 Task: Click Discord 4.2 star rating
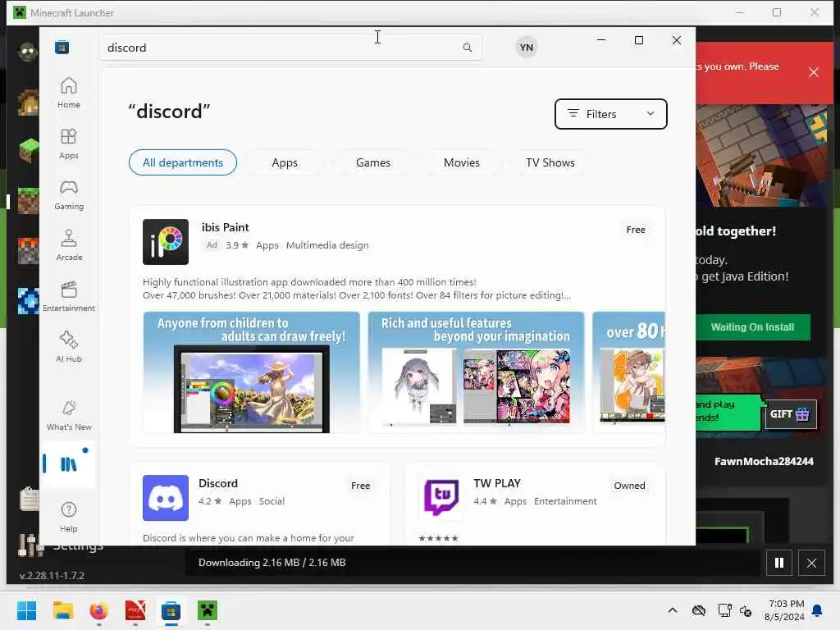click(210, 501)
